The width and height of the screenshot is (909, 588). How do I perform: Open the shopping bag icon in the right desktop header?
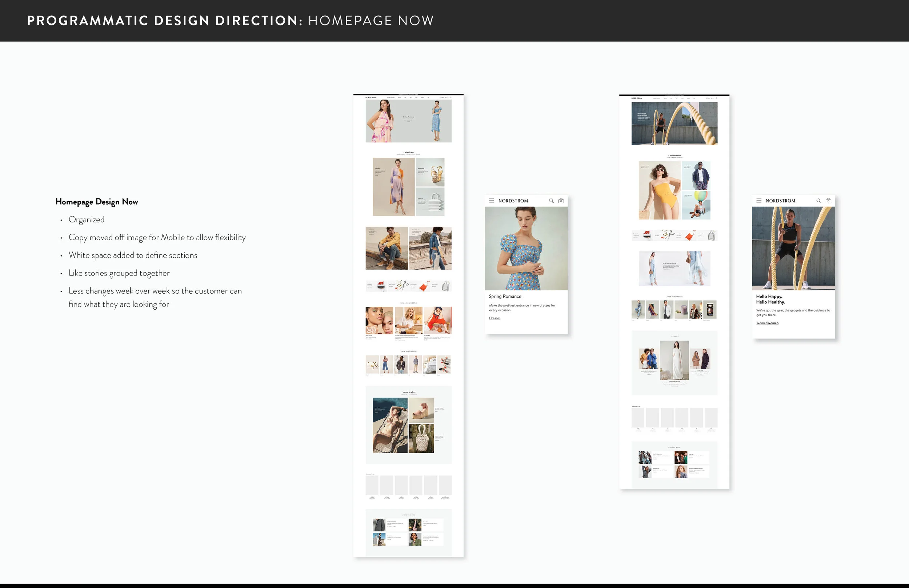[x=717, y=98]
